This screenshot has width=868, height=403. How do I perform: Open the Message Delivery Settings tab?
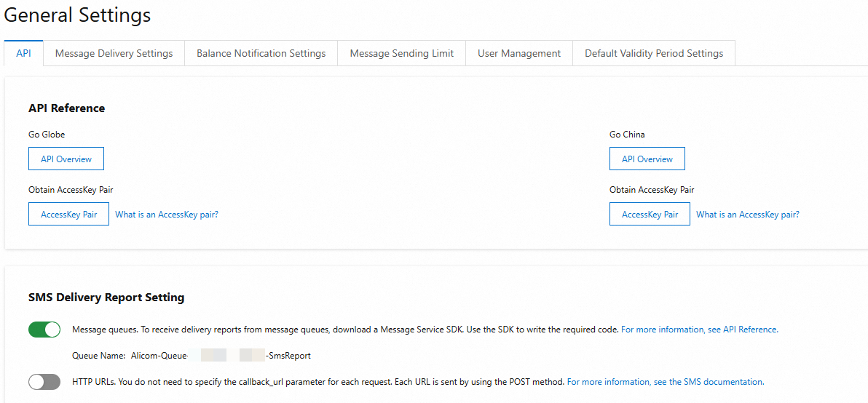[114, 53]
